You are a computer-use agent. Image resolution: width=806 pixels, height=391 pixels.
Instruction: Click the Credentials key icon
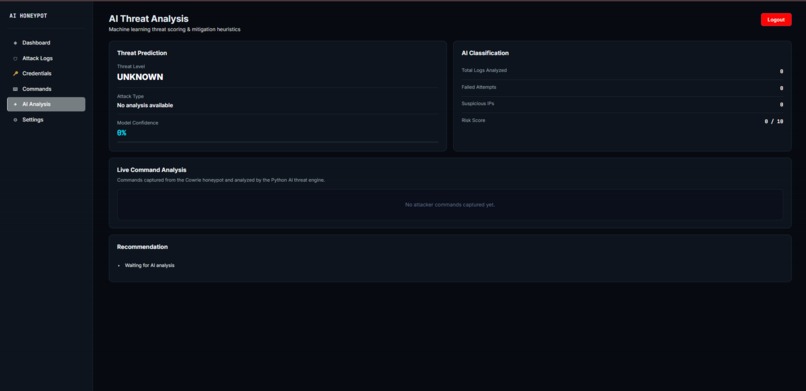point(15,73)
